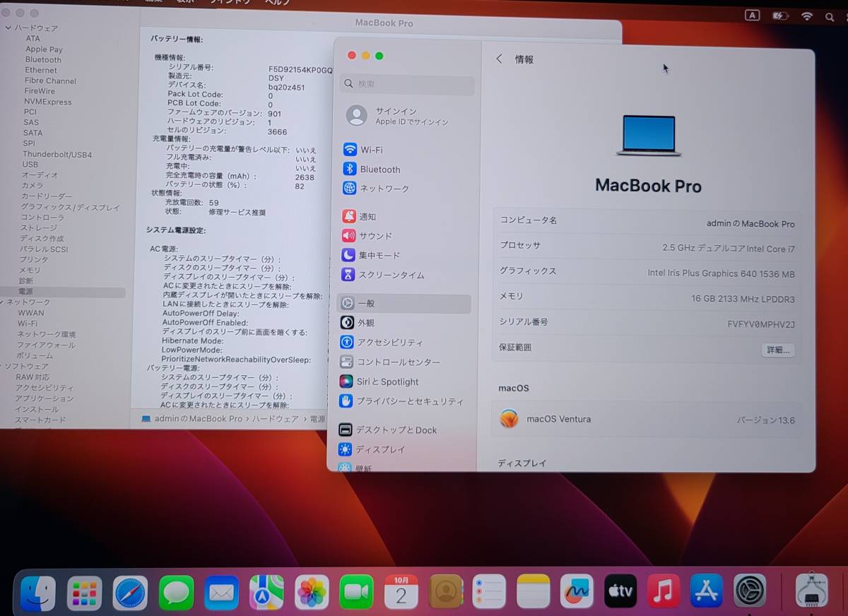
Task: Click the 検索 search field
Action: 407,85
